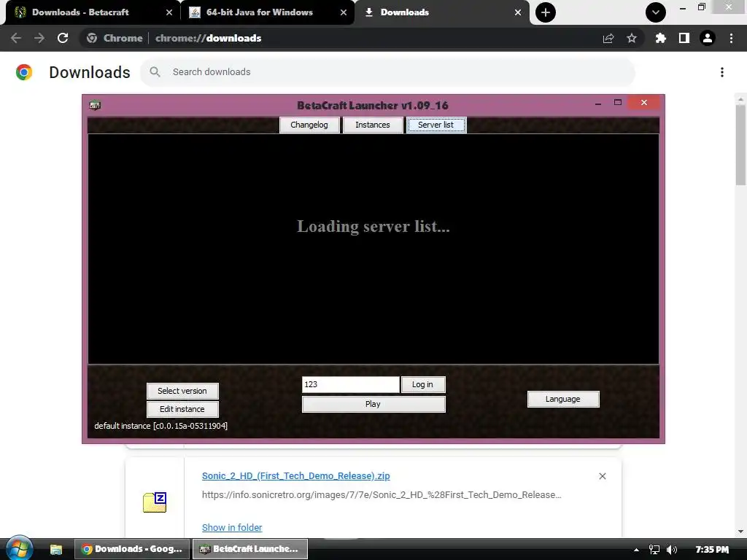Screen dimensions: 747x560
Task: Open the volume tray icon
Action: coord(672,550)
